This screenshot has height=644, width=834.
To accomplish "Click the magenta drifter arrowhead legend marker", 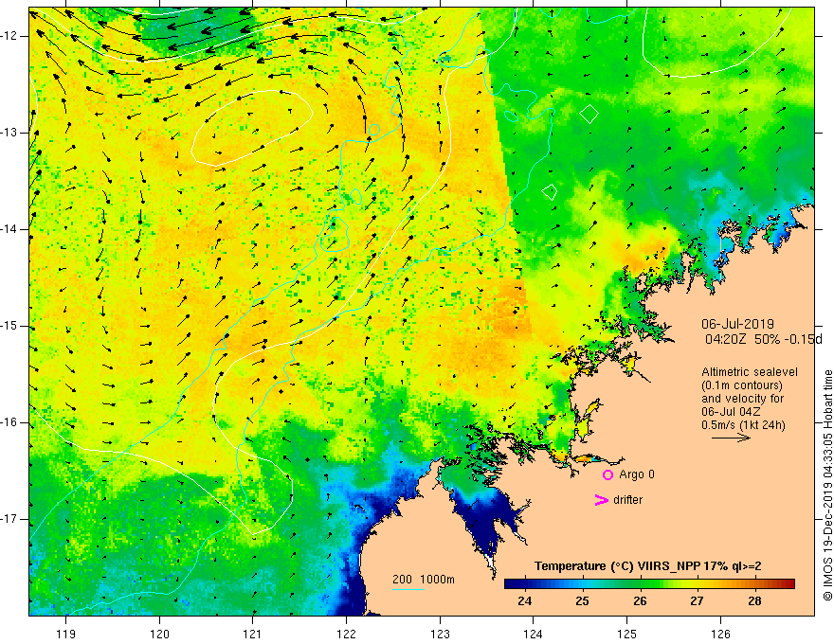I will click(x=602, y=500).
